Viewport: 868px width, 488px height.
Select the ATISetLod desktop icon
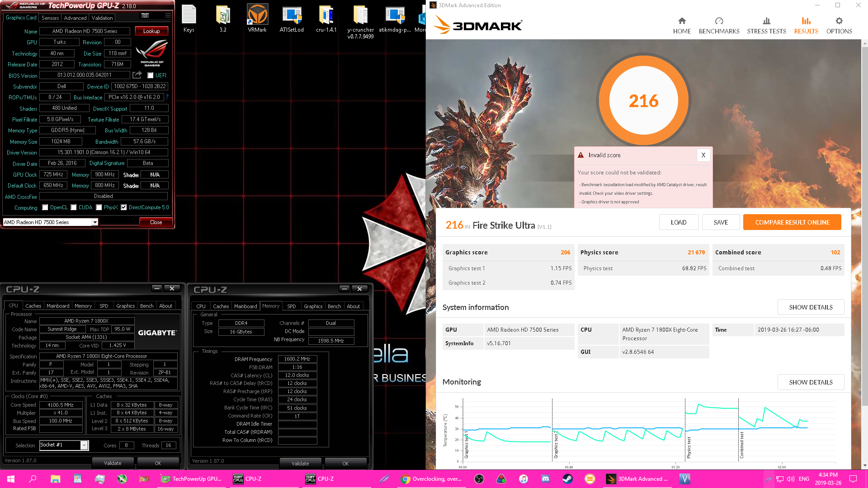(x=292, y=19)
